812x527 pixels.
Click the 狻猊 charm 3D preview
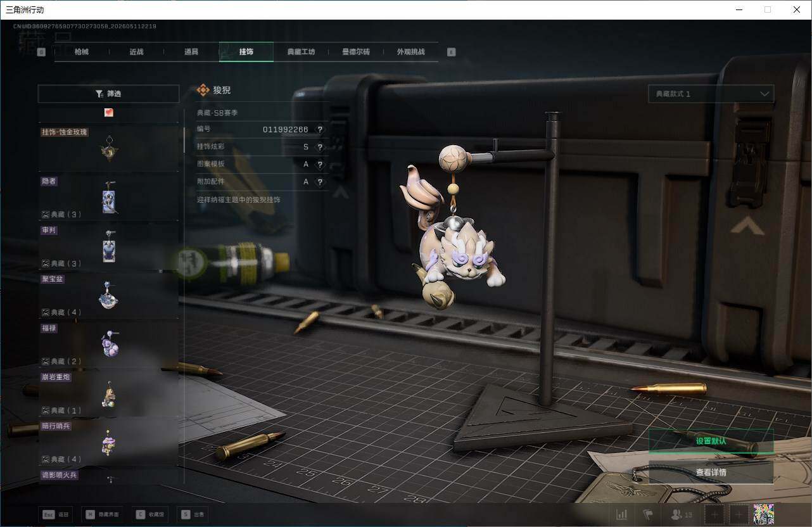point(454,238)
